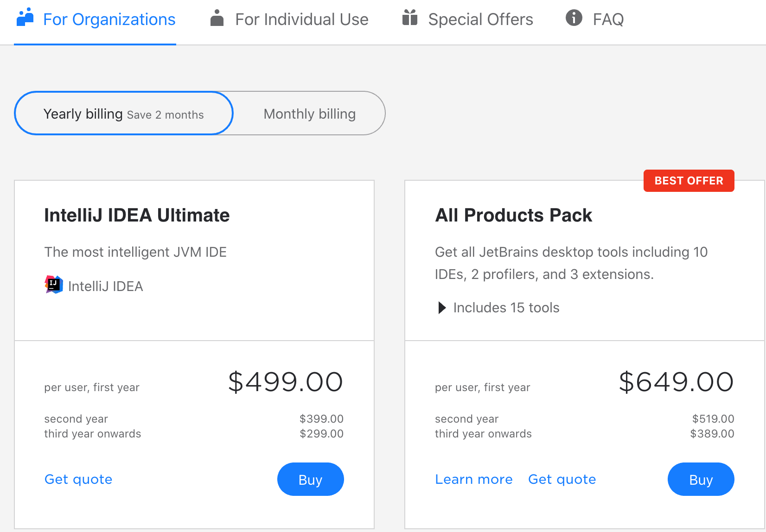Open Learn more about All Products Pack

tap(474, 479)
